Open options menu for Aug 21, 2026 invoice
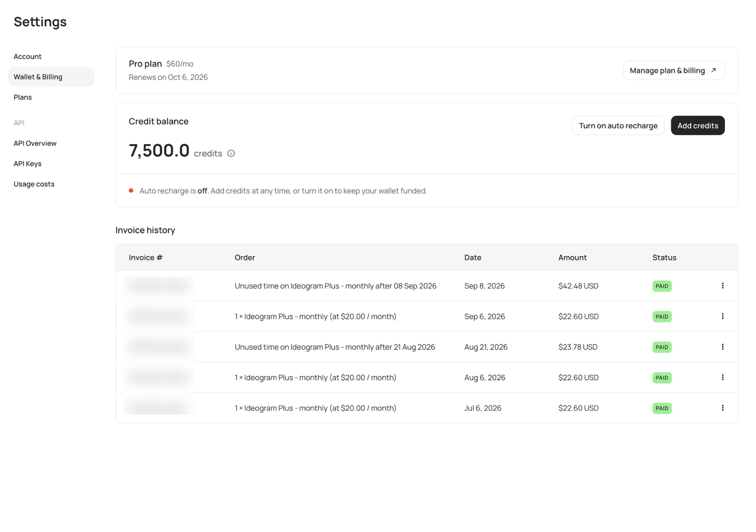This screenshot has width=756, height=532. 722,347
